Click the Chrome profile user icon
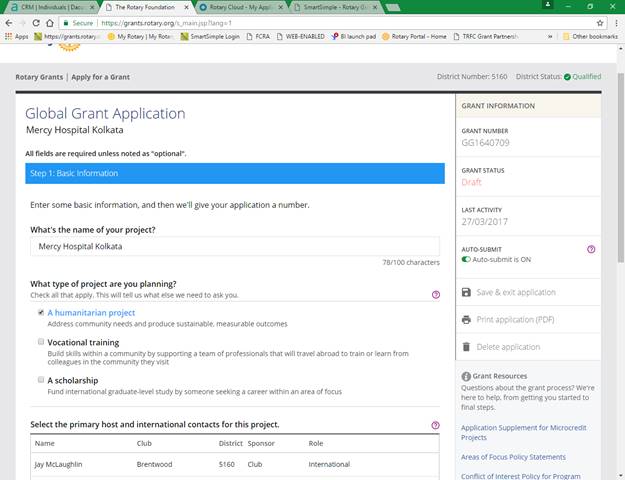 (x=548, y=5)
